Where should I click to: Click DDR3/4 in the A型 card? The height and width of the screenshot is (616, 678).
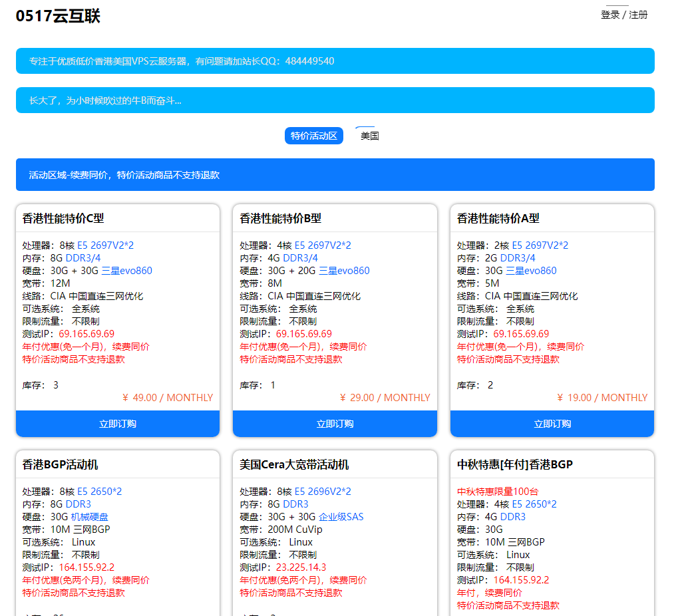tap(518, 258)
